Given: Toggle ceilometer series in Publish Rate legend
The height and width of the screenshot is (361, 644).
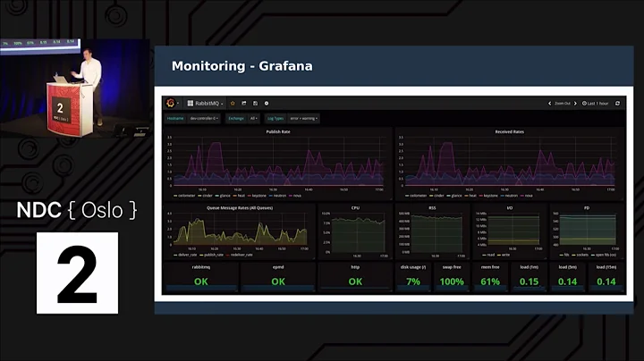Looking at the screenshot, I should click(x=184, y=196).
